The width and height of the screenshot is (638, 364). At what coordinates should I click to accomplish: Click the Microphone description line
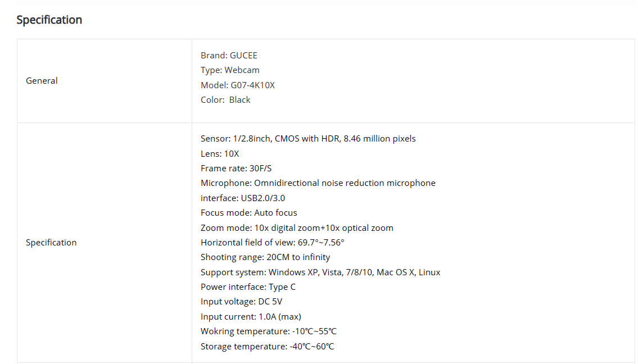click(318, 183)
